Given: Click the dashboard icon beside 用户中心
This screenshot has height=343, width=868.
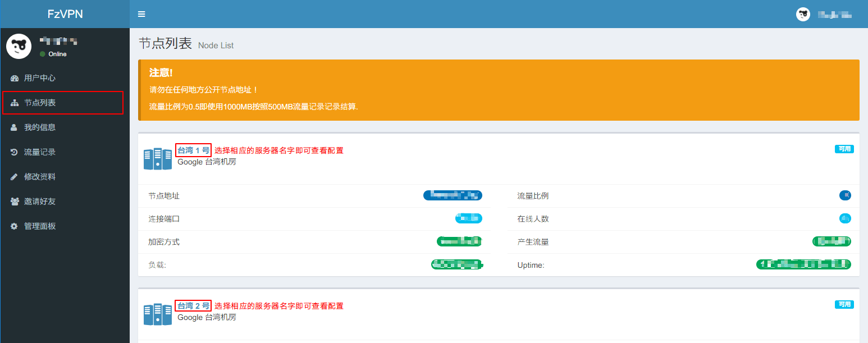Looking at the screenshot, I should 15,78.
